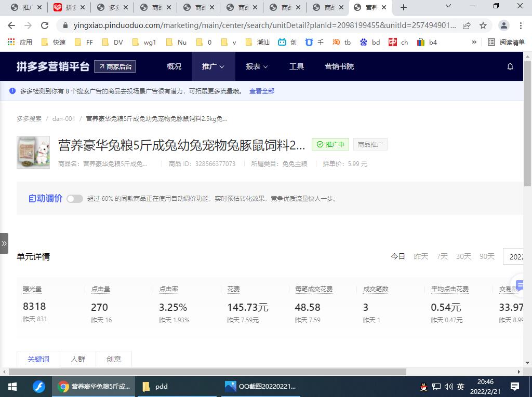
Task: Open the Windows notification center
Action: coord(515,387)
